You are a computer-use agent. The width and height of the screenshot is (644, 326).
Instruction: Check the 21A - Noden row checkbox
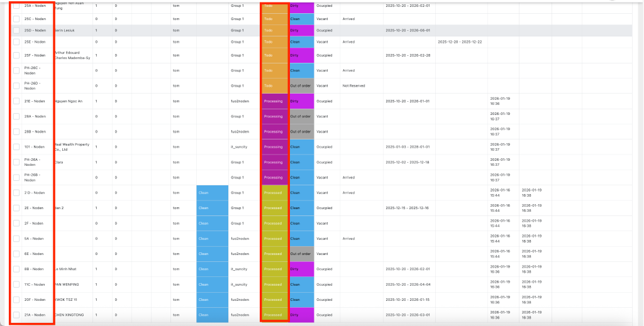(x=16, y=315)
